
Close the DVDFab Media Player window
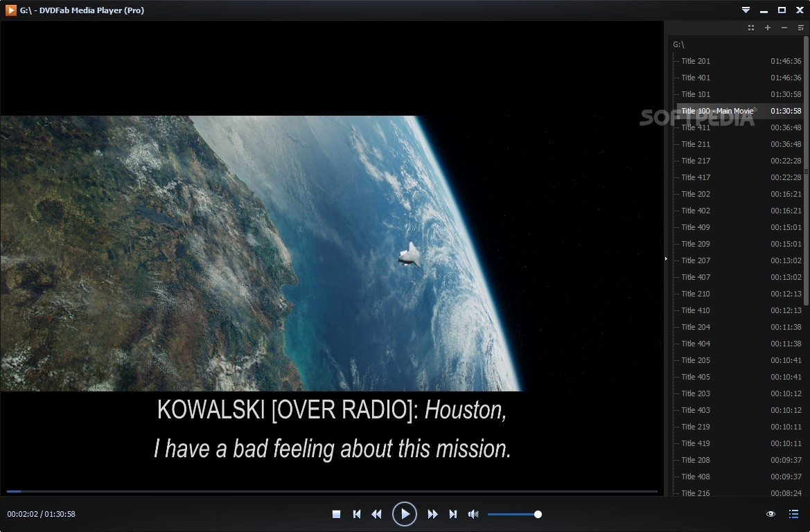click(x=800, y=10)
